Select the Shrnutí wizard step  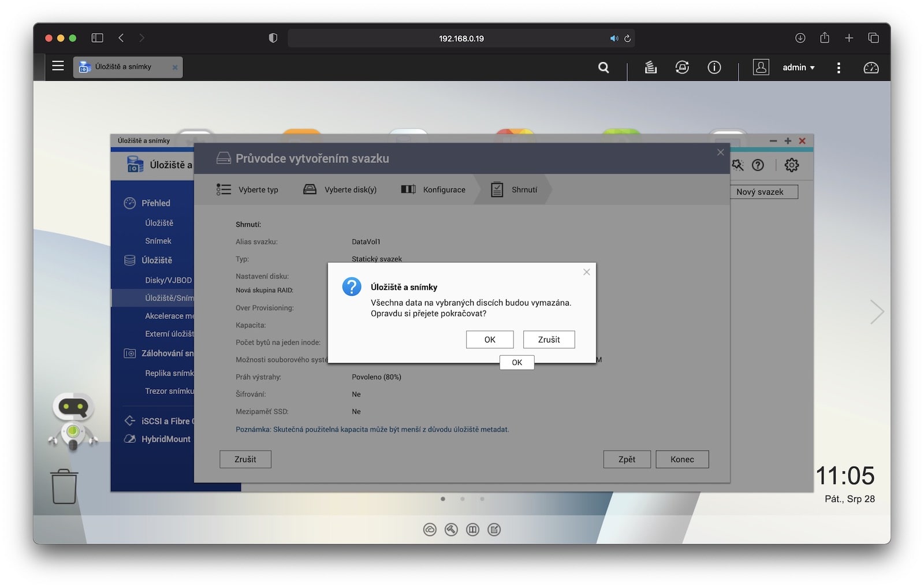(x=514, y=189)
